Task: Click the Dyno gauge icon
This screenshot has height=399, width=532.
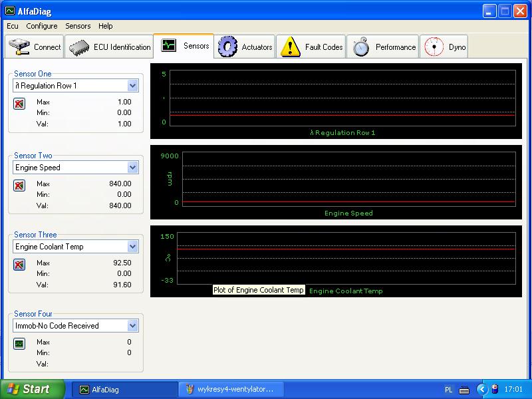Action: click(434, 47)
